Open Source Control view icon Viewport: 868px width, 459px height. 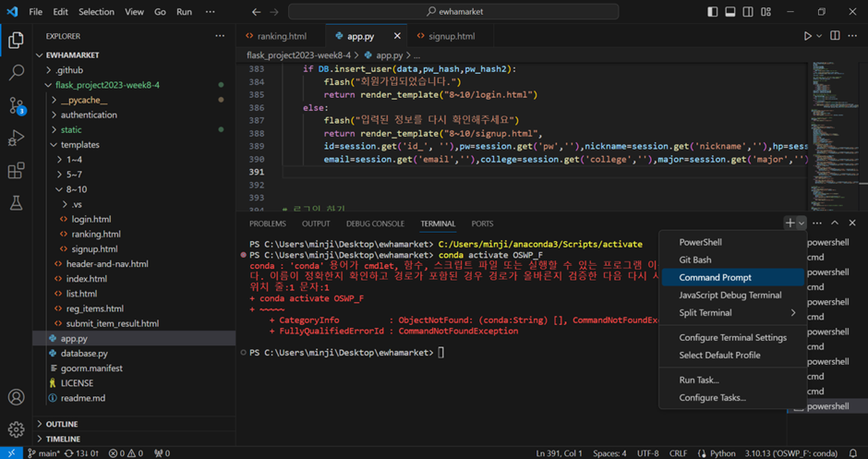(16, 105)
